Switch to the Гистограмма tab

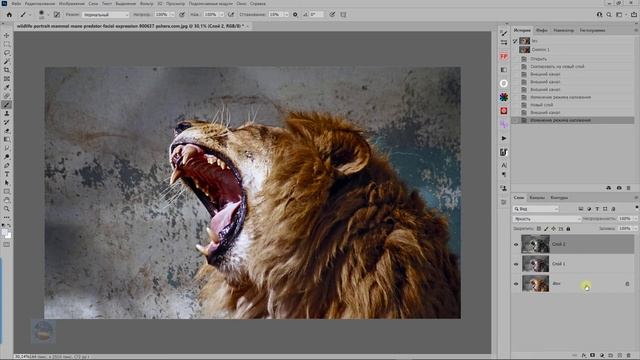(592, 30)
